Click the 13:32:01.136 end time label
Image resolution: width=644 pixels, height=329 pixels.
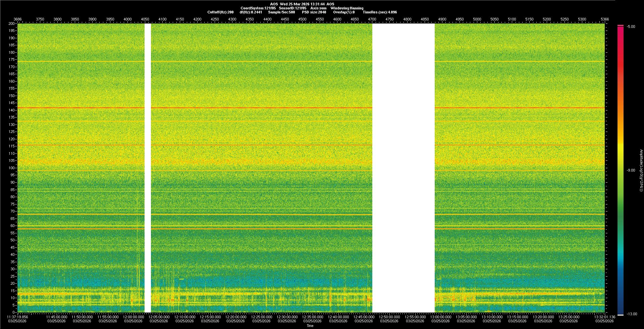tap(604, 317)
